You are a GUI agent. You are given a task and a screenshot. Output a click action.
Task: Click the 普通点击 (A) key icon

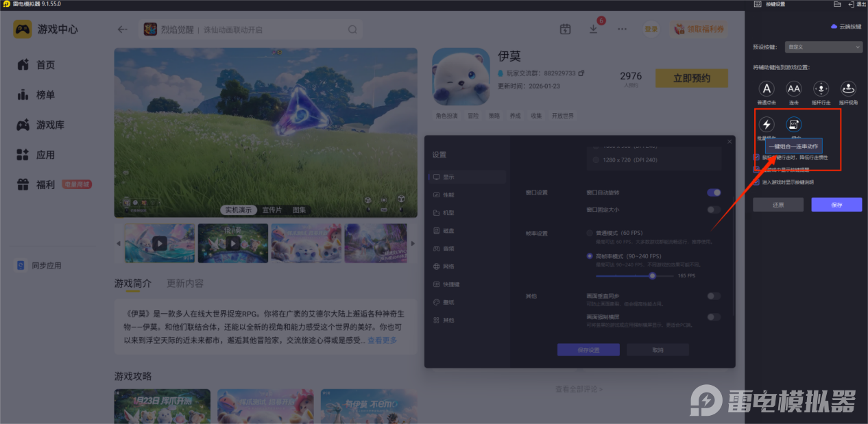[x=767, y=88]
